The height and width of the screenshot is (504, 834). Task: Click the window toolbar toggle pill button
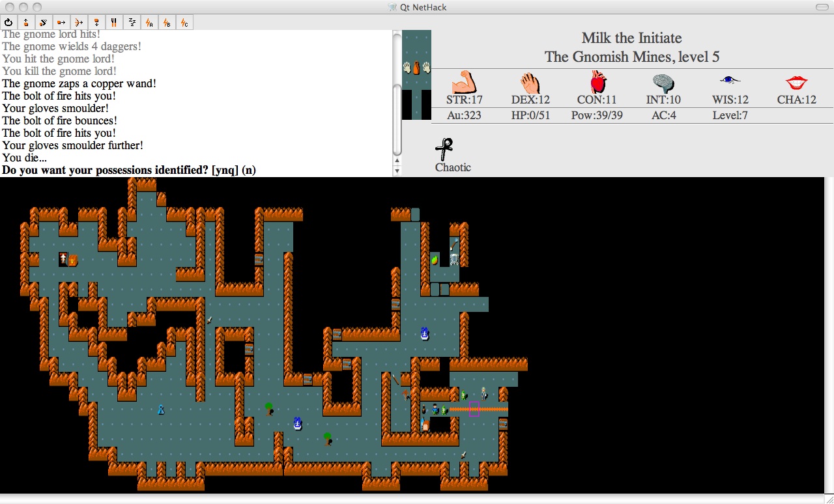pos(822,7)
